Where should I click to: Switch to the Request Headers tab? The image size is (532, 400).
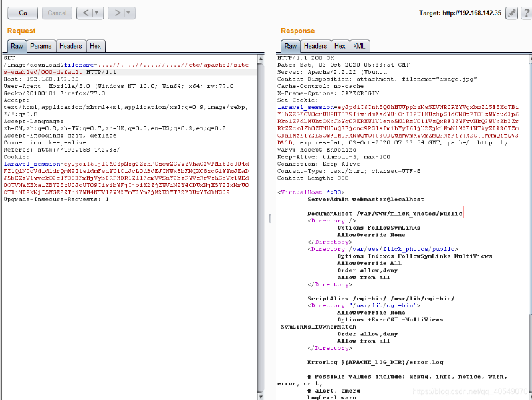(70, 46)
